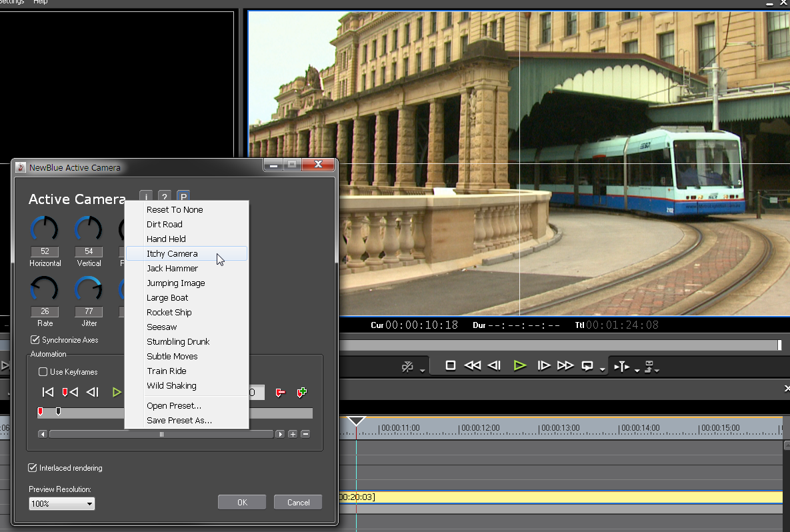Toggle the Interlaced rendering checkbox
Image resolution: width=790 pixels, height=532 pixels.
[x=32, y=467]
